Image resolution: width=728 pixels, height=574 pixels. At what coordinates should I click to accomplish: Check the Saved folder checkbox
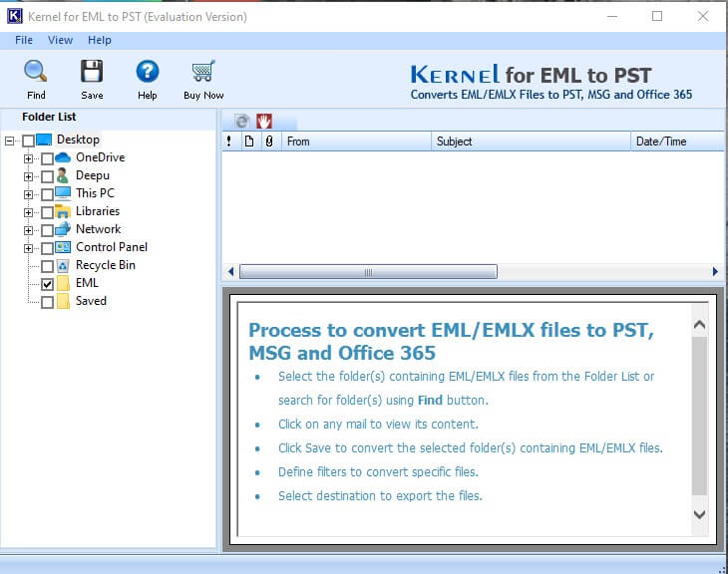pos(47,303)
